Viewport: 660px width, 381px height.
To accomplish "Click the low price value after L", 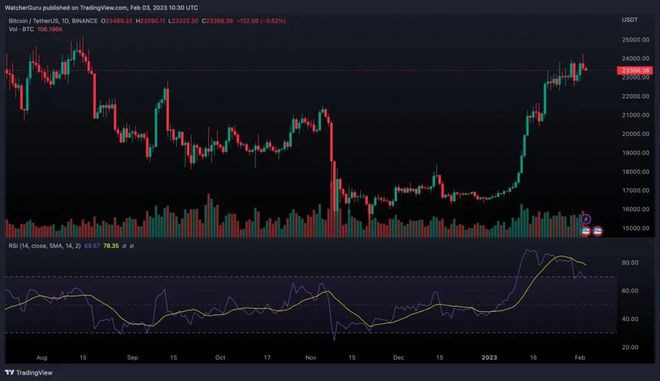I will pos(185,21).
